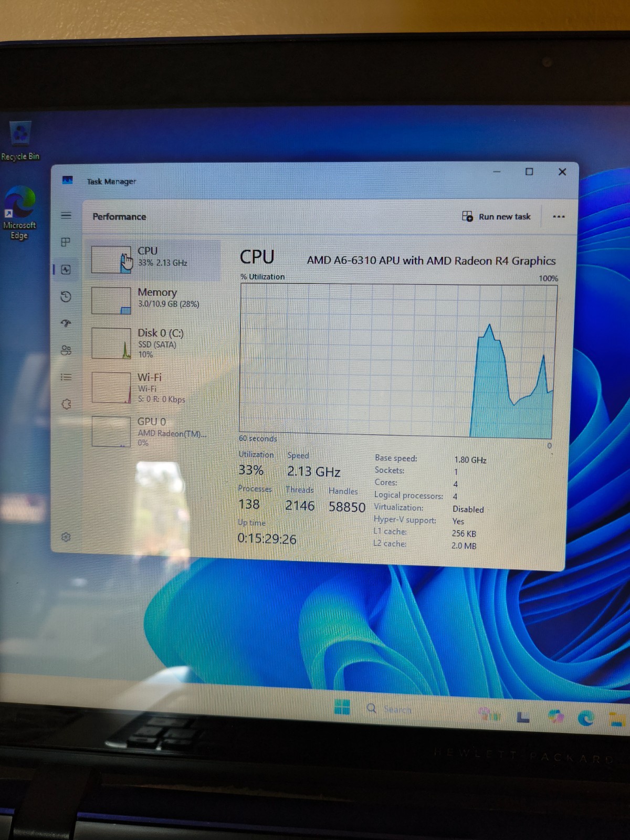Select the Performance page icon in sidebar
Viewport: 630px width, 840px height.
click(66, 270)
